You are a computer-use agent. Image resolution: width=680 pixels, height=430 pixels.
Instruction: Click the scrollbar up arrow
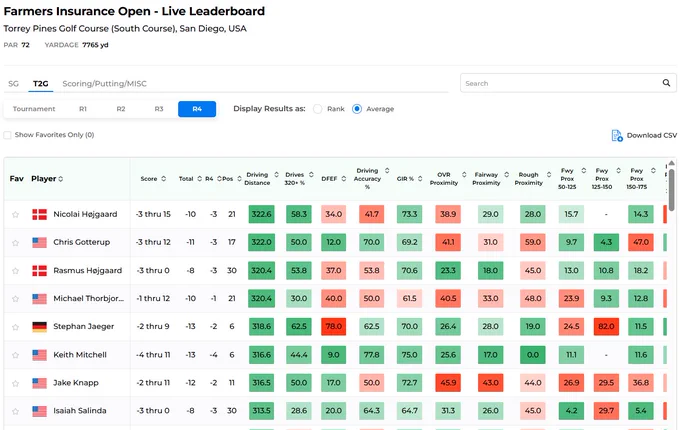(x=671, y=163)
